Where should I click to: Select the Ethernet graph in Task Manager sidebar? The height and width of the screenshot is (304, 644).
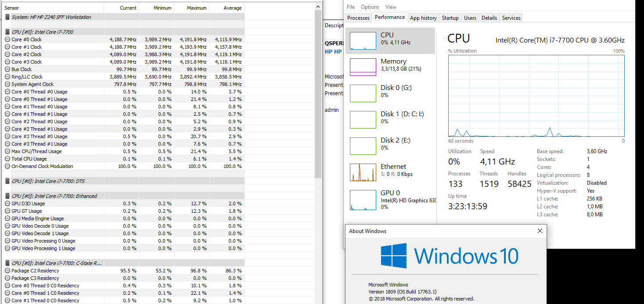tap(363, 172)
